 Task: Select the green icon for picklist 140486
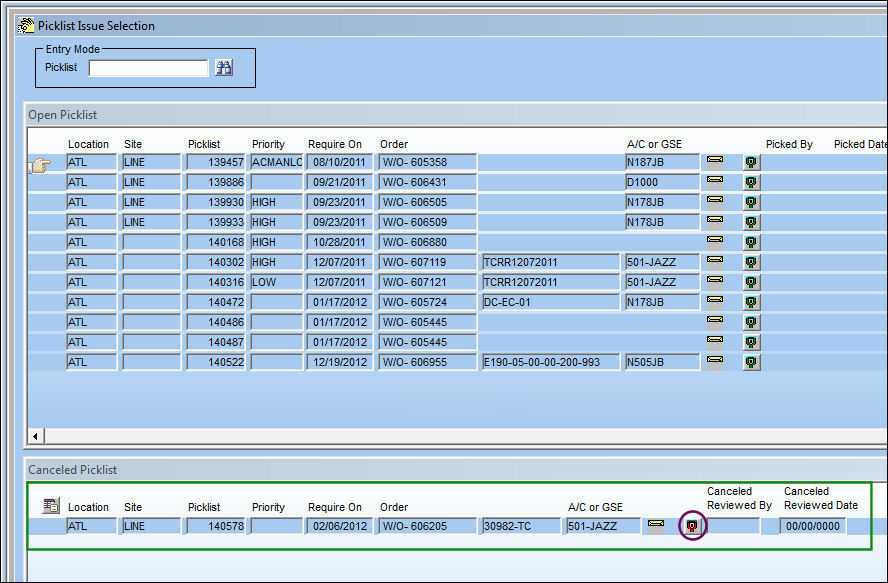click(751, 322)
